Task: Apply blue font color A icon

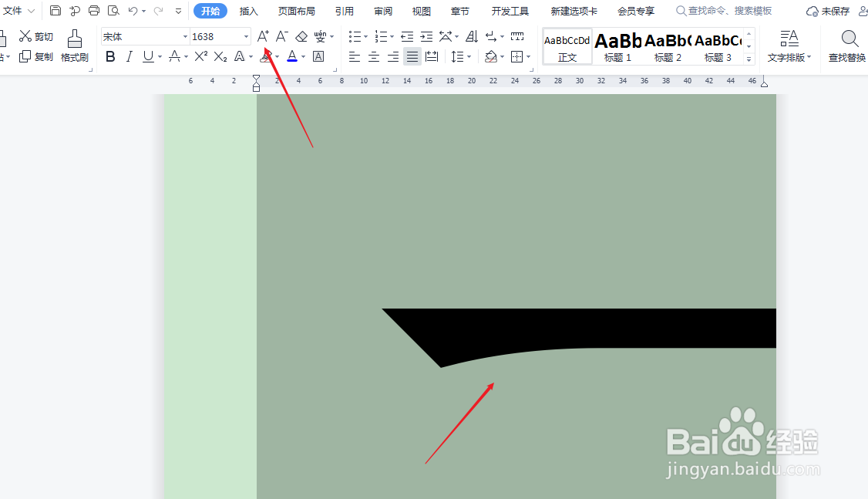Action: click(292, 56)
